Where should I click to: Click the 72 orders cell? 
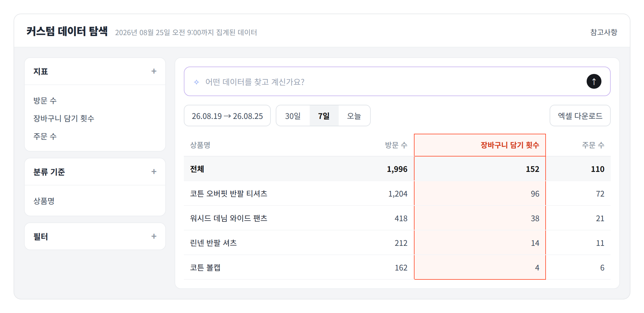pos(600,193)
